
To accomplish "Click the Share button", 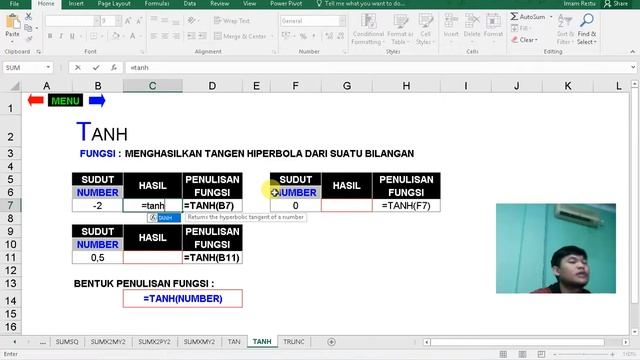I will [x=616, y=4].
